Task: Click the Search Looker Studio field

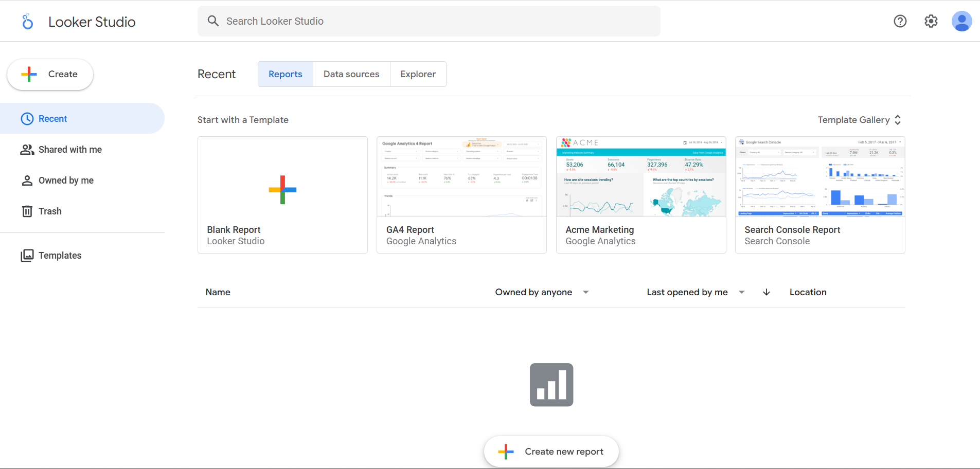Action: 429,21
